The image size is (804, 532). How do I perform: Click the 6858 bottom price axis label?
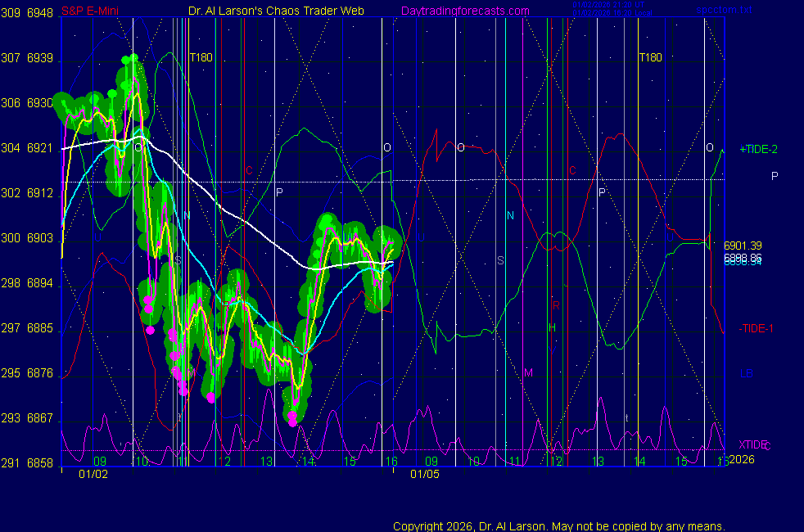(x=40, y=463)
